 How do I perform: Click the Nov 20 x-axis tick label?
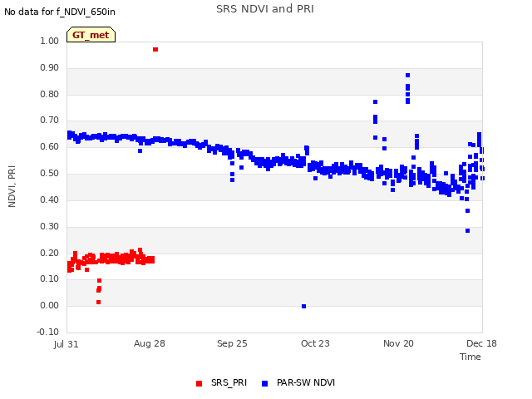pos(398,343)
